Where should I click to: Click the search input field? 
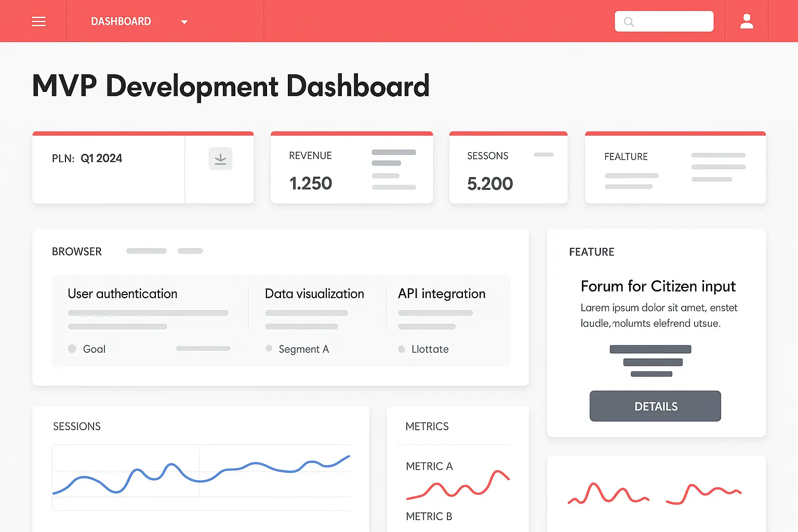[664, 21]
